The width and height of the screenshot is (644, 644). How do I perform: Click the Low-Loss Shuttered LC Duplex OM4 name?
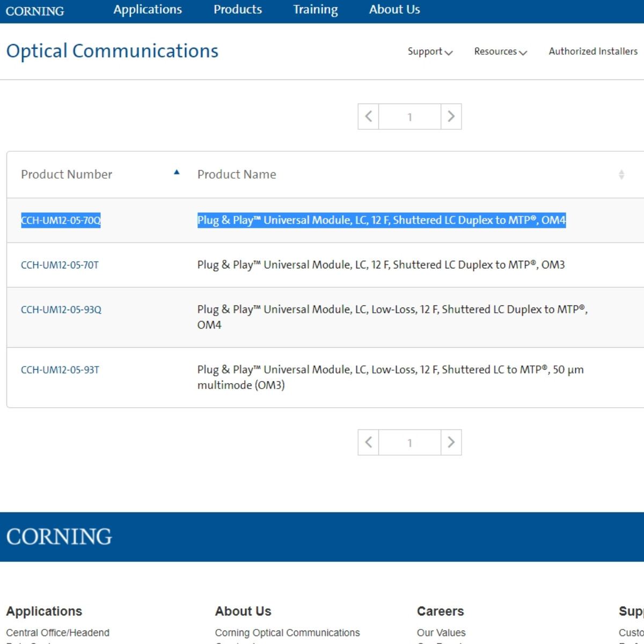pos(392,317)
